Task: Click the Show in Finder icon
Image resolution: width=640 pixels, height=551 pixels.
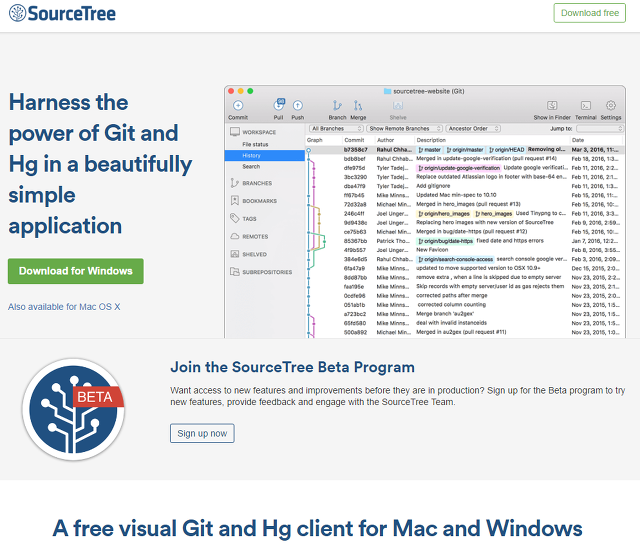Action: [x=552, y=106]
